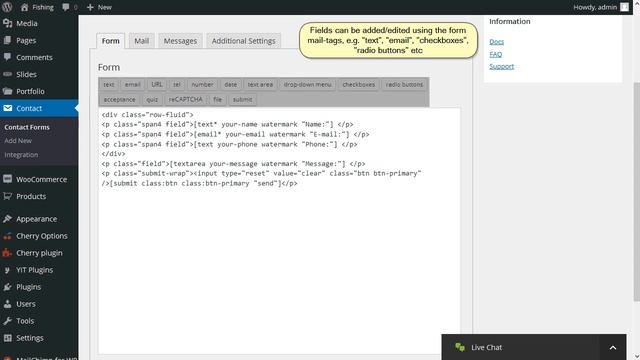Insert a date tag
This screenshot has height=360, width=640.
point(230,84)
